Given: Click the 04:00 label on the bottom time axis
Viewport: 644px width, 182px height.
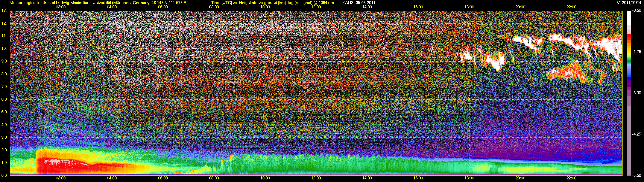Looking at the screenshot, I should pyautogui.click(x=112, y=178).
